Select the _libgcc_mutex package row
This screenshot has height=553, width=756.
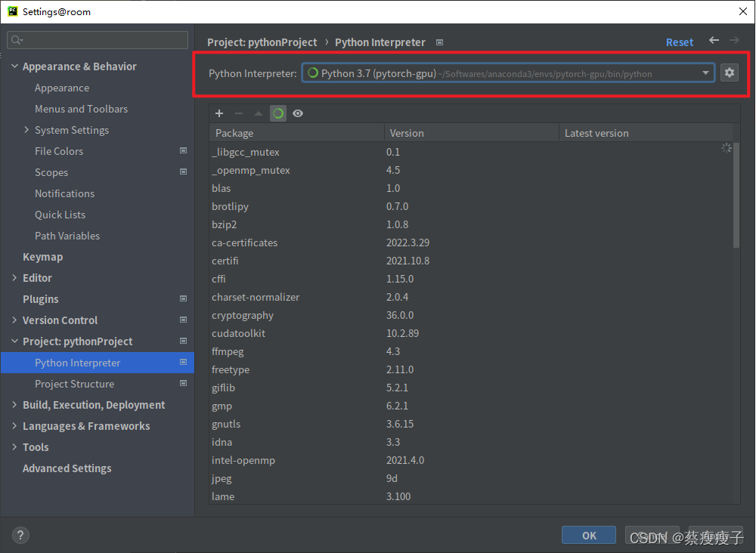point(470,152)
